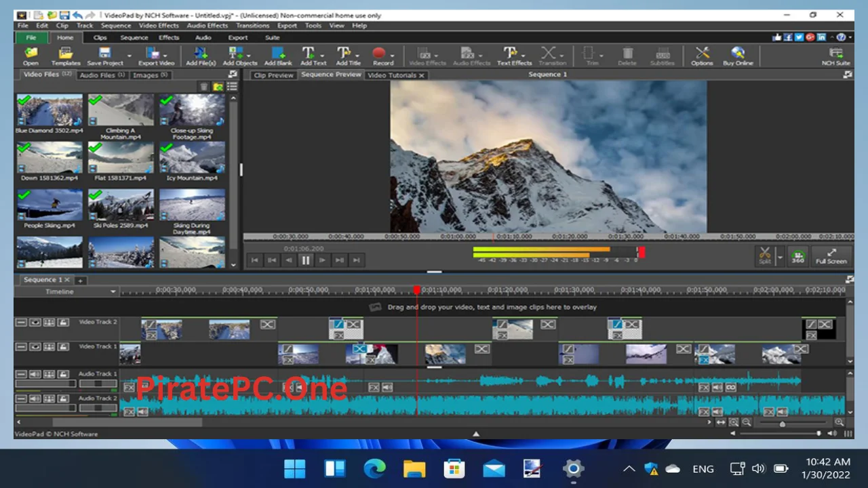Click the Add Objects icon
The image size is (868, 488).
(x=239, y=56)
